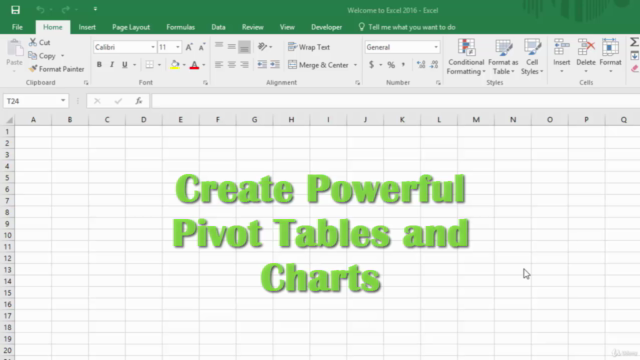Open the font size 11 dropdown
640x360 pixels.
point(178,47)
